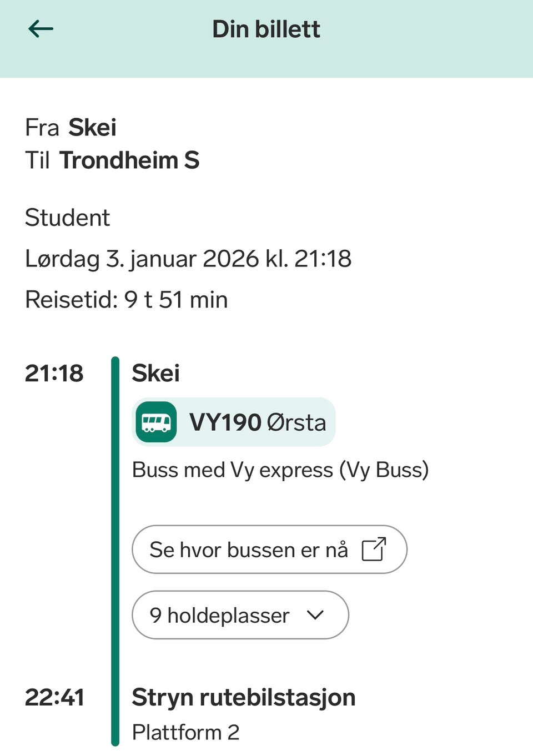Click the 22:41 arrival time
533x756 pixels.
pos(54,698)
